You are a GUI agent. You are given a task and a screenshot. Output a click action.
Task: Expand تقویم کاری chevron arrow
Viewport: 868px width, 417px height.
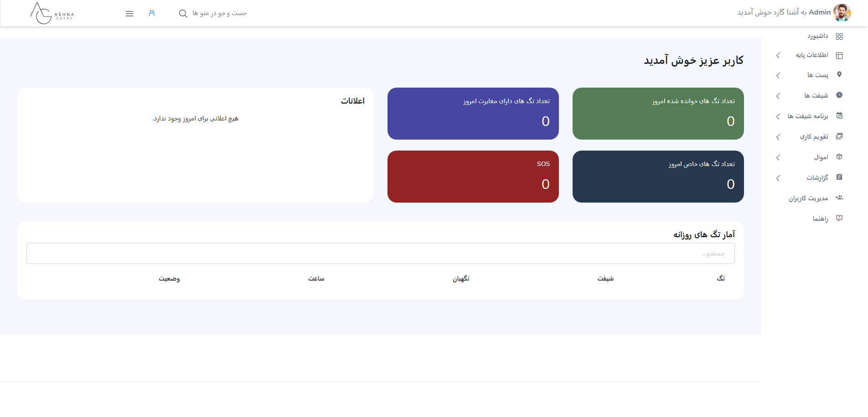coord(778,137)
